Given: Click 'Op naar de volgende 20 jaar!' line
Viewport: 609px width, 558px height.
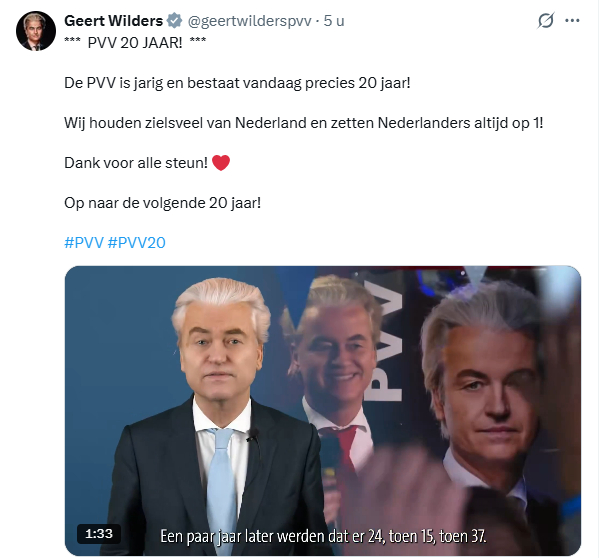Looking at the screenshot, I should click(x=162, y=203).
